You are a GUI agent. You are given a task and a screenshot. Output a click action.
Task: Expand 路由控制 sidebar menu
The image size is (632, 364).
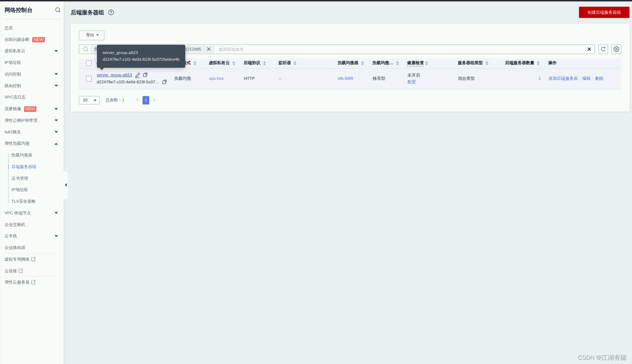[56, 86]
